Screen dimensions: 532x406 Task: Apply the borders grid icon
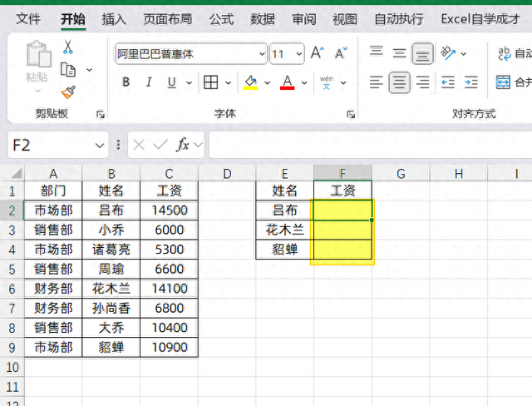[210, 82]
